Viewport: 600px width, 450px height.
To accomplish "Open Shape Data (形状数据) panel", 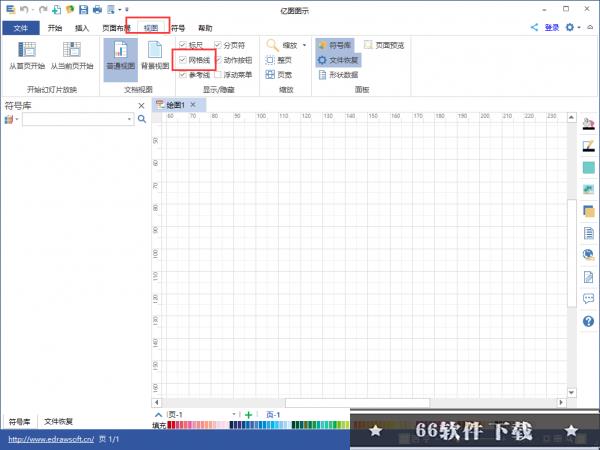I will pos(338,75).
